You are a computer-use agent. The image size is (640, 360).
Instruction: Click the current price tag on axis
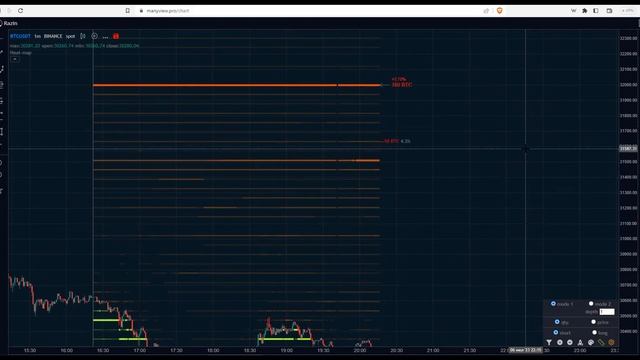[628, 149]
